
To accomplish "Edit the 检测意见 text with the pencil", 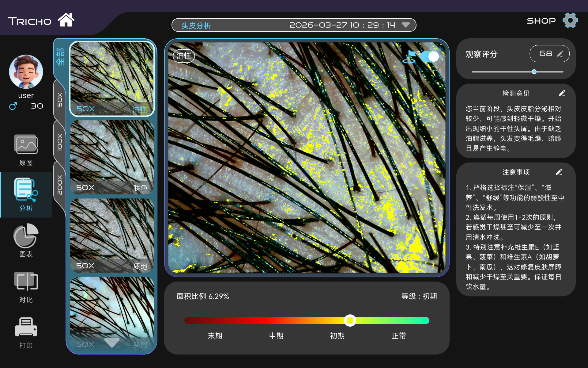I will (562, 93).
